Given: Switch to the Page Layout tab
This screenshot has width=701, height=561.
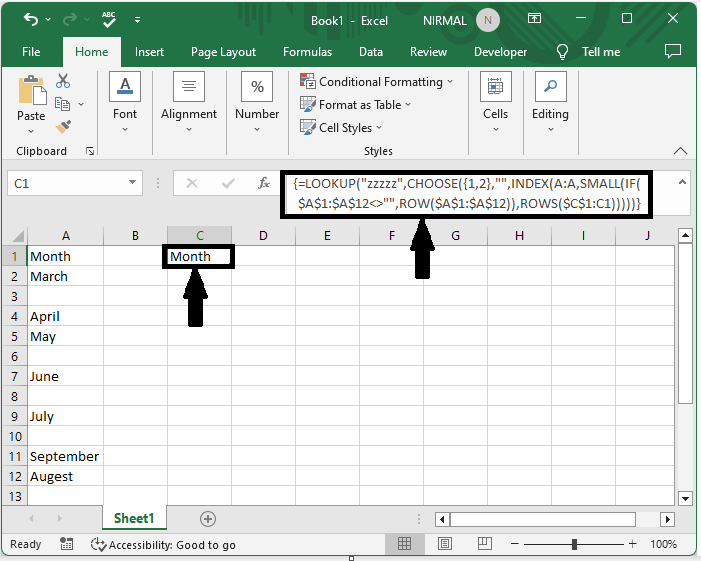Looking at the screenshot, I should 223,52.
